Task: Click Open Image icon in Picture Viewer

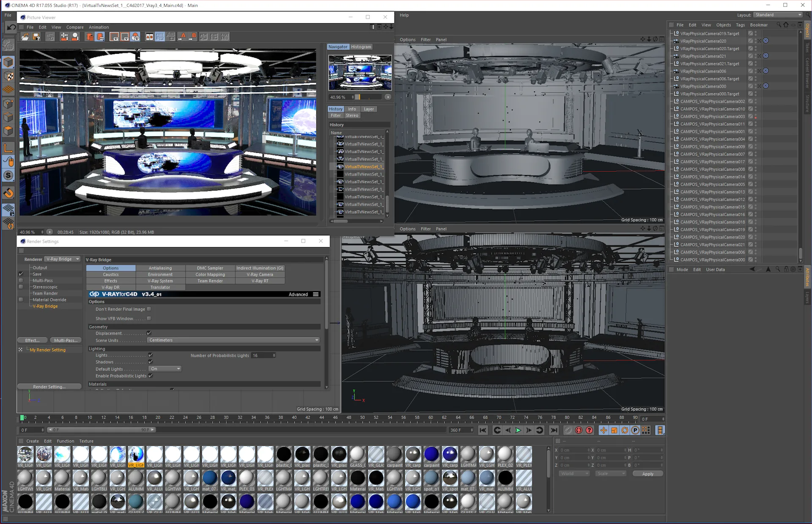Action: click(x=25, y=37)
